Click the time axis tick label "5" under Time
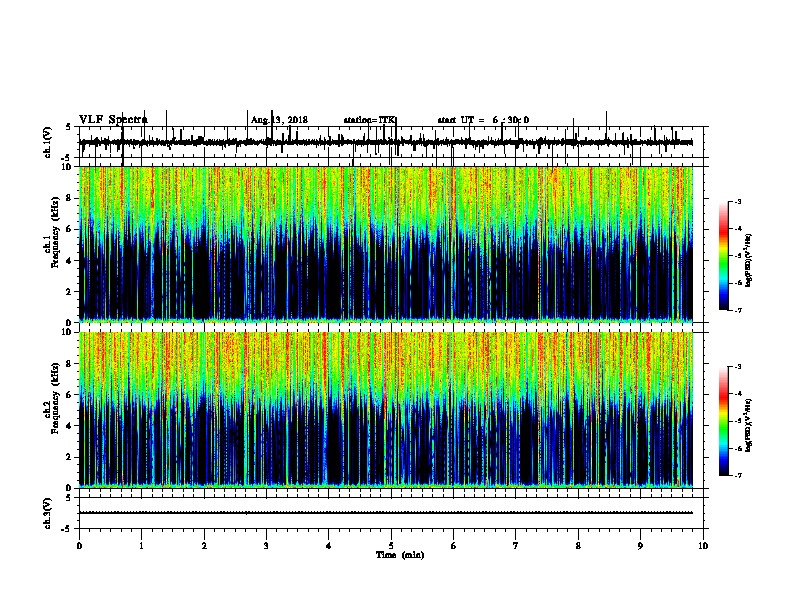This screenshot has height=612, width=792. tap(391, 546)
